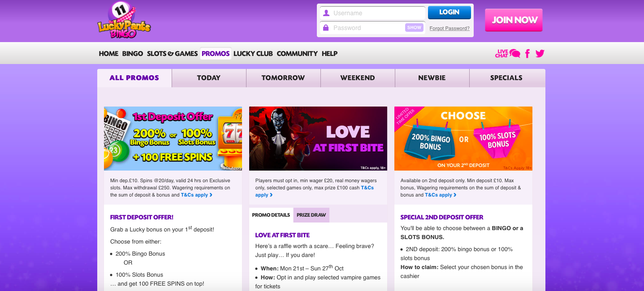Open the 1st Deposit Offer banner

(x=173, y=138)
